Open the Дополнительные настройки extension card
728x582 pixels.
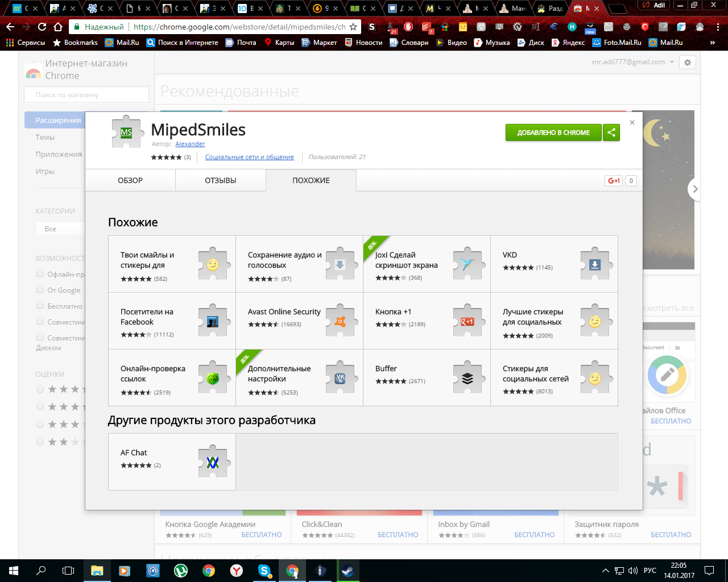coord(299,378)
